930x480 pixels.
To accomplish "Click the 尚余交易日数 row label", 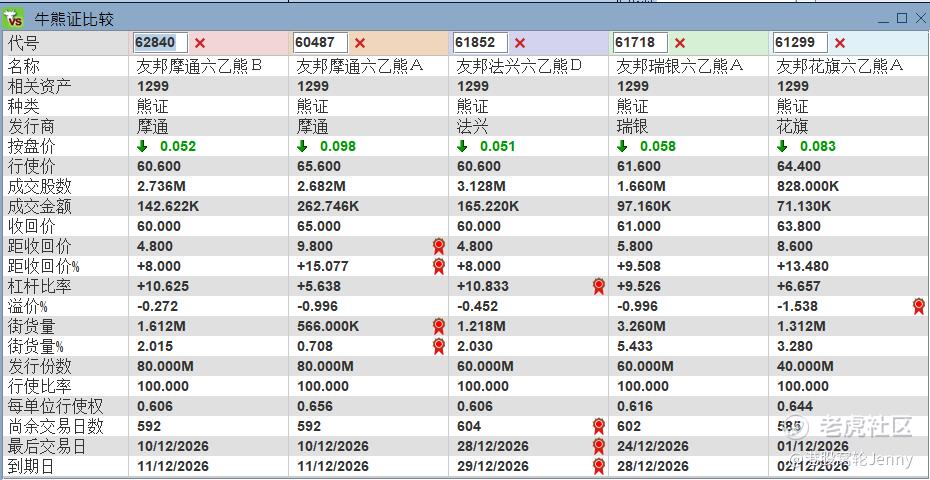I will tap(55, 426).
